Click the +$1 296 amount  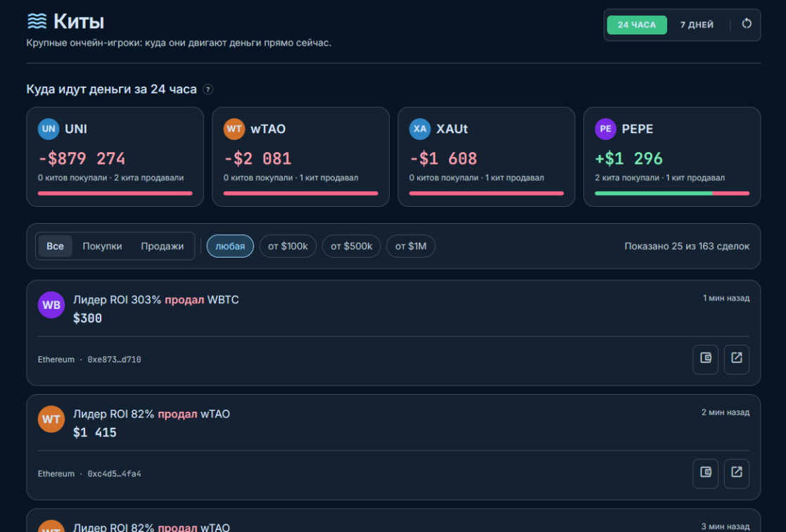628,158
